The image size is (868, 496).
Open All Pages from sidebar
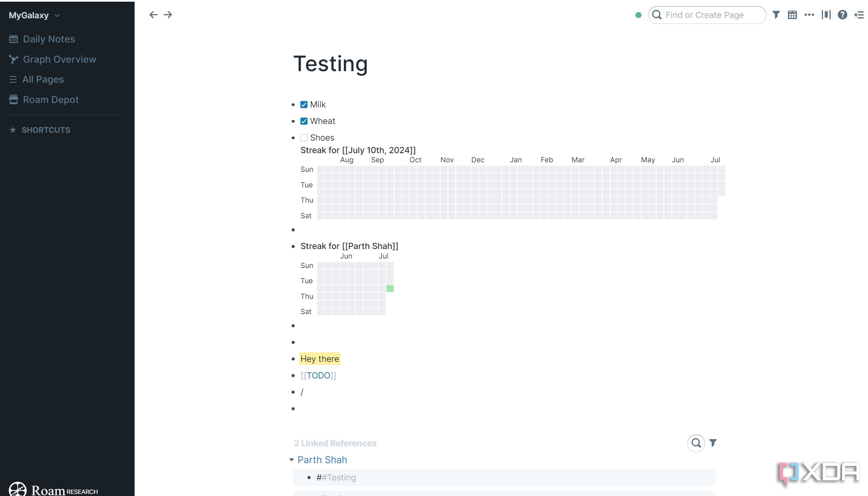pos(42,79)
